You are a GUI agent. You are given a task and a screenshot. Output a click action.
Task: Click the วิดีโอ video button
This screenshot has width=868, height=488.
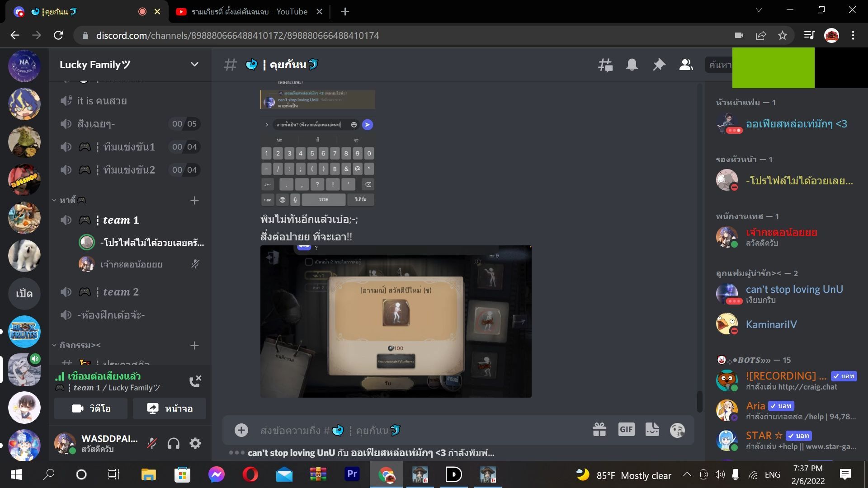[91, 408]
